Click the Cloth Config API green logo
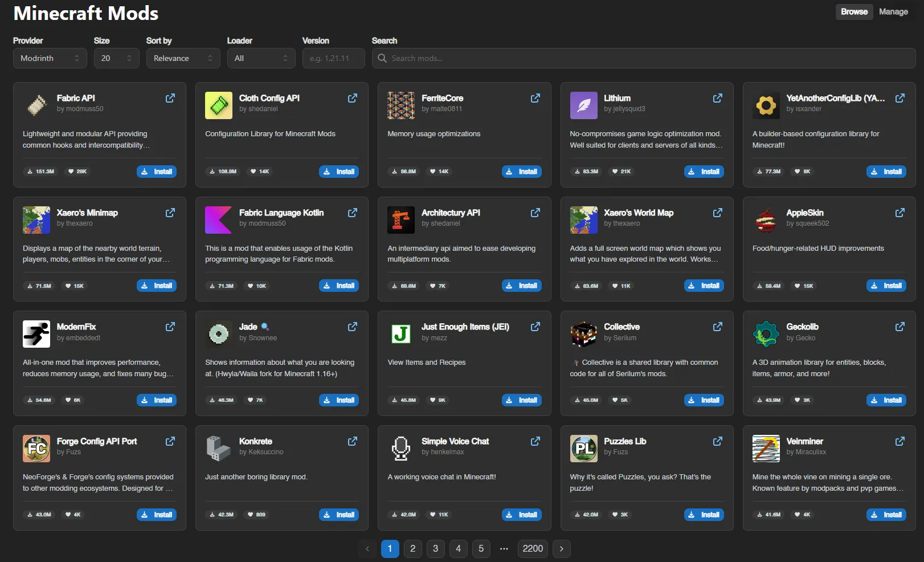924x562 pixels. pyautogui.click(x=219, y=105)
